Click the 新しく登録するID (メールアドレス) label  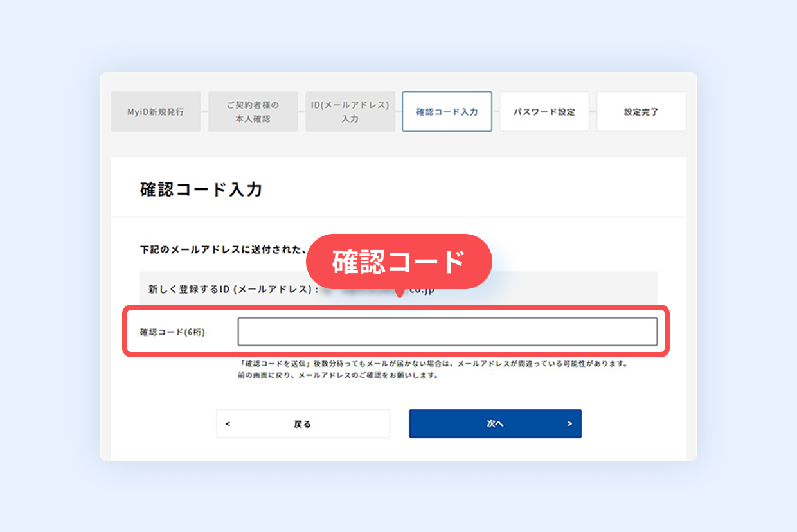coord(233,290)
